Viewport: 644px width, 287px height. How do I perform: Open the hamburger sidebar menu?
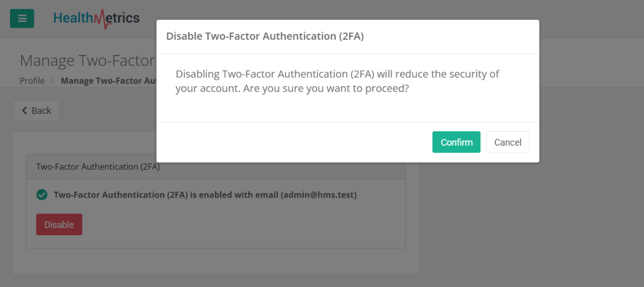tap(22, 18)
